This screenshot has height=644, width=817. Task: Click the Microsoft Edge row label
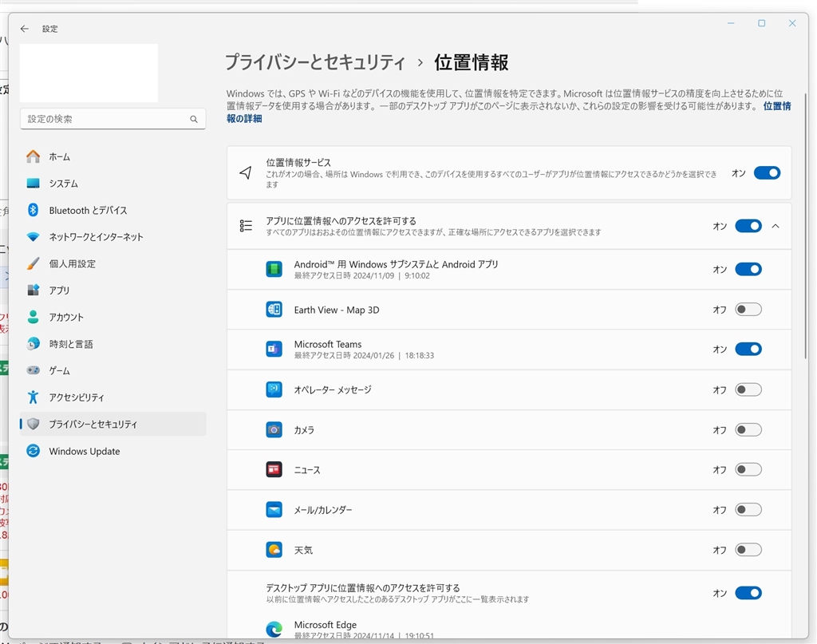(326, 624)
